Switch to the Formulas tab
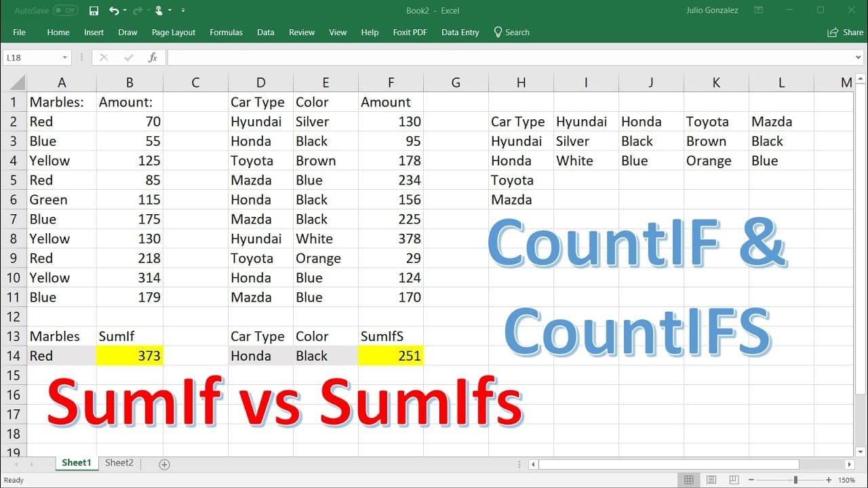The image size is (868, 488). point(226,33)
